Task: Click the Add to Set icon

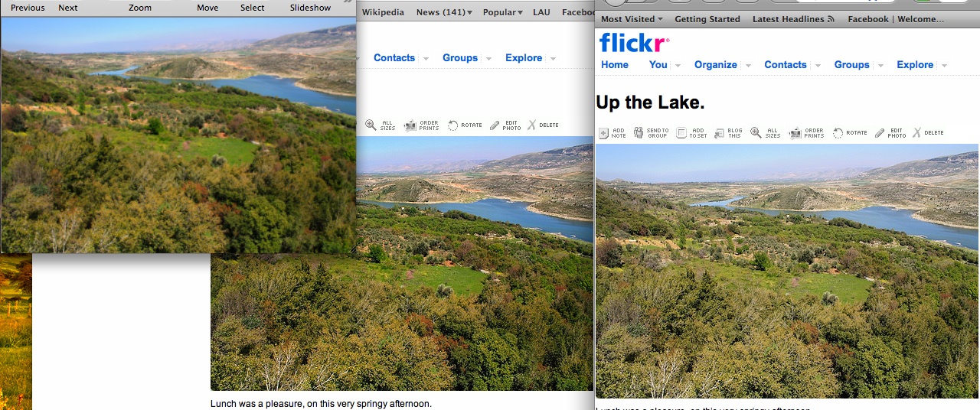Action: 681,133
